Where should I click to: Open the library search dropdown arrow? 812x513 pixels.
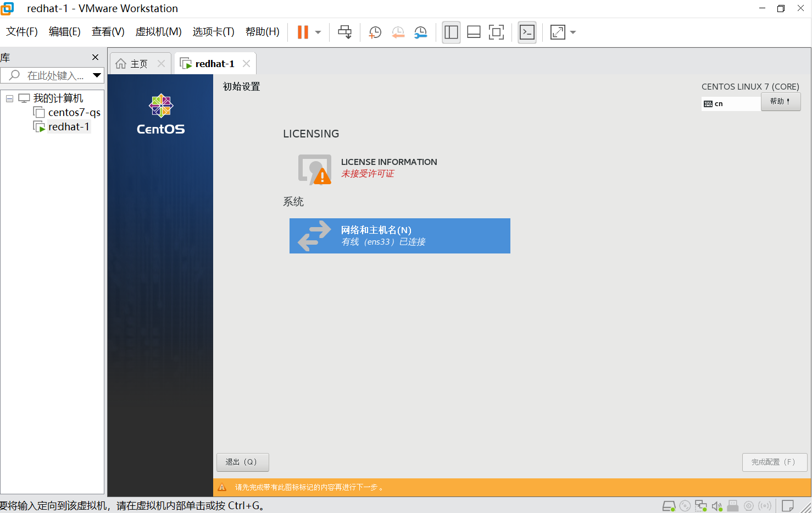[x=97, y=75]
